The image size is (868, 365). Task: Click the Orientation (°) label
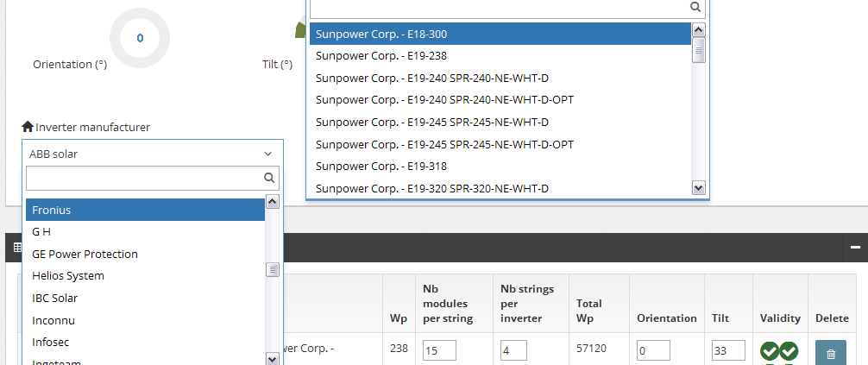(x=70, y=64)
